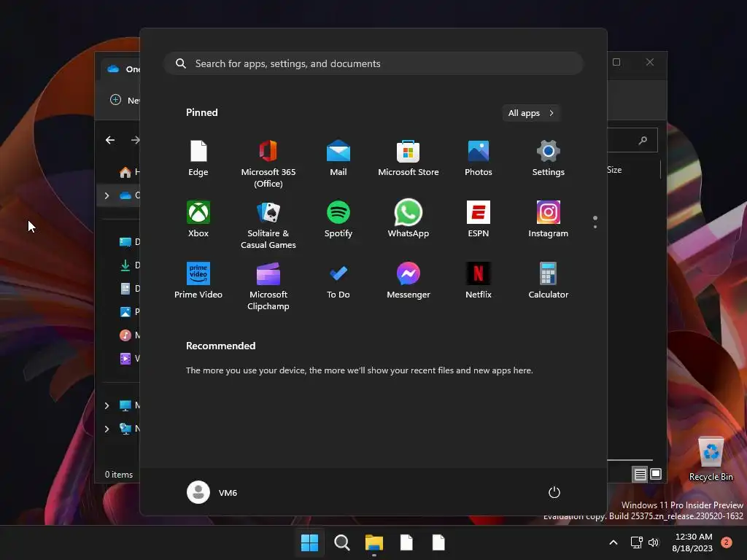Launch Spotify from pinned apps

[338, 219]
